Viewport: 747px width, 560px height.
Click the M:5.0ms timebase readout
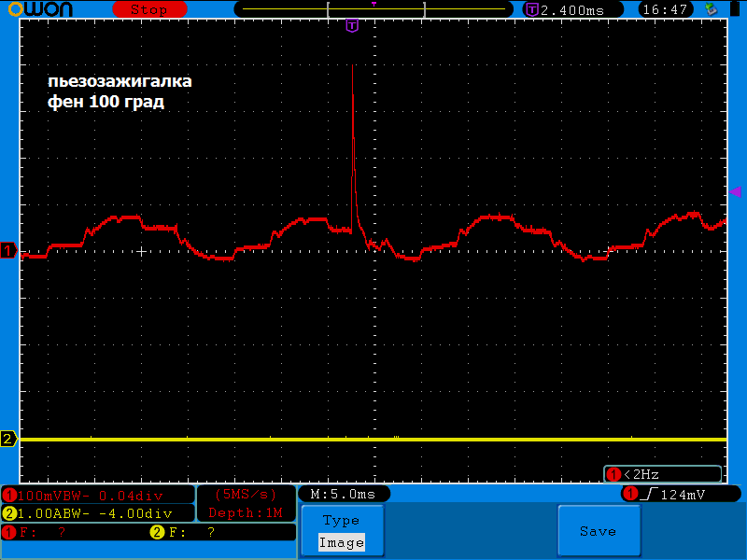click(343, 493)
